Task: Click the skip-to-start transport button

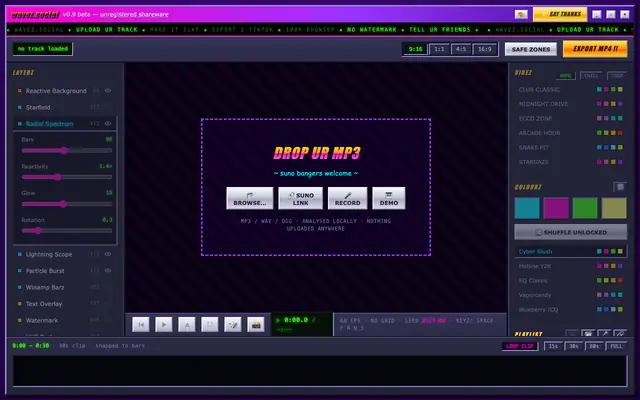Action: click(x=141, y=324)
